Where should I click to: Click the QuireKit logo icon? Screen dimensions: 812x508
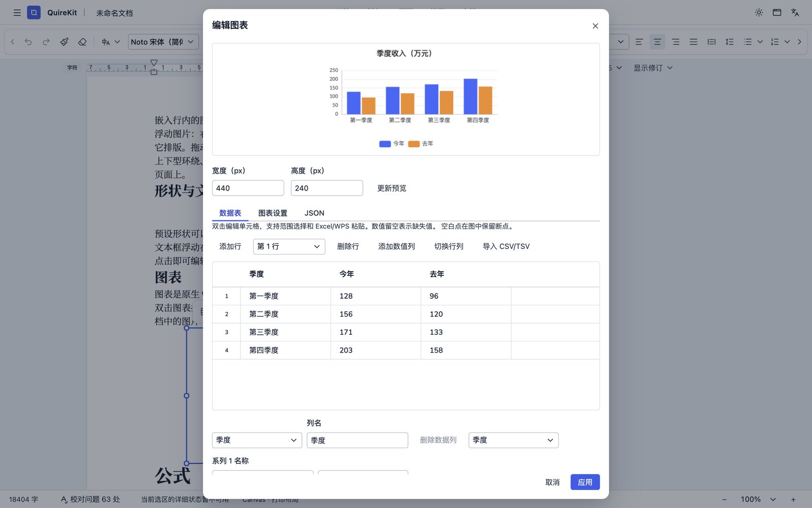[33, 13]
